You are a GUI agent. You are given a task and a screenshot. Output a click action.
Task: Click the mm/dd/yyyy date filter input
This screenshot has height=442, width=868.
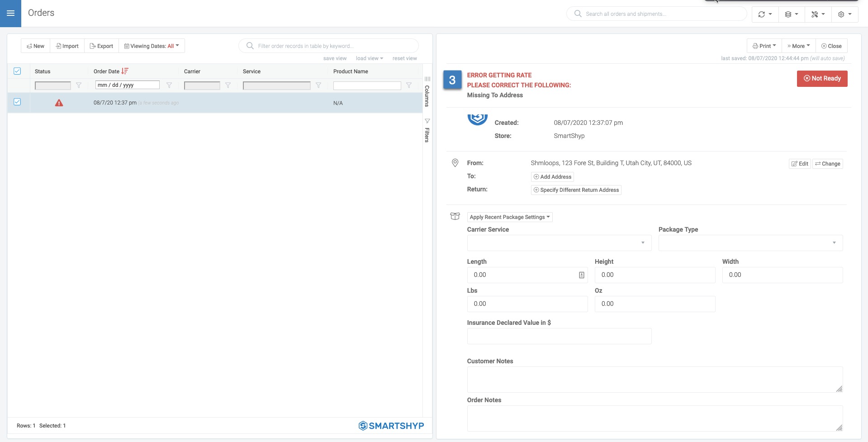click(128, 85)
